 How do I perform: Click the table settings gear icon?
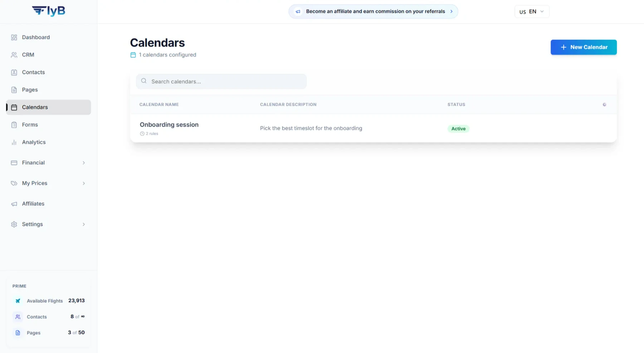coord(604,104)
